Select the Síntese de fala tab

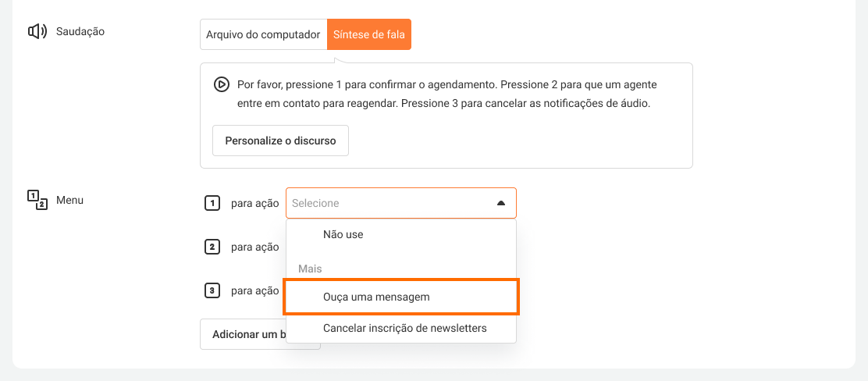pos(368,34)
